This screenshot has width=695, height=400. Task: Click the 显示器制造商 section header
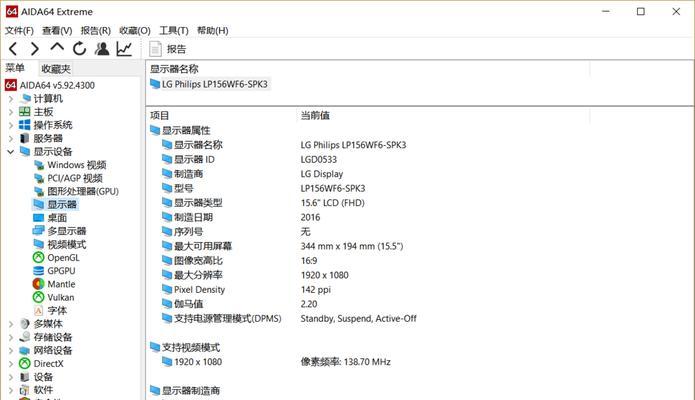pyautogui.click(x=185, y=391)
